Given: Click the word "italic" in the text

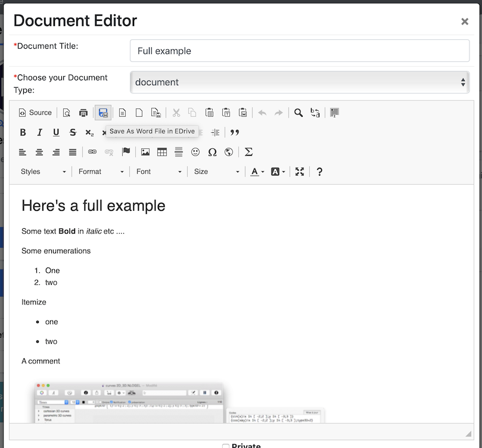Looking at the screenshot, I should 94,231.
